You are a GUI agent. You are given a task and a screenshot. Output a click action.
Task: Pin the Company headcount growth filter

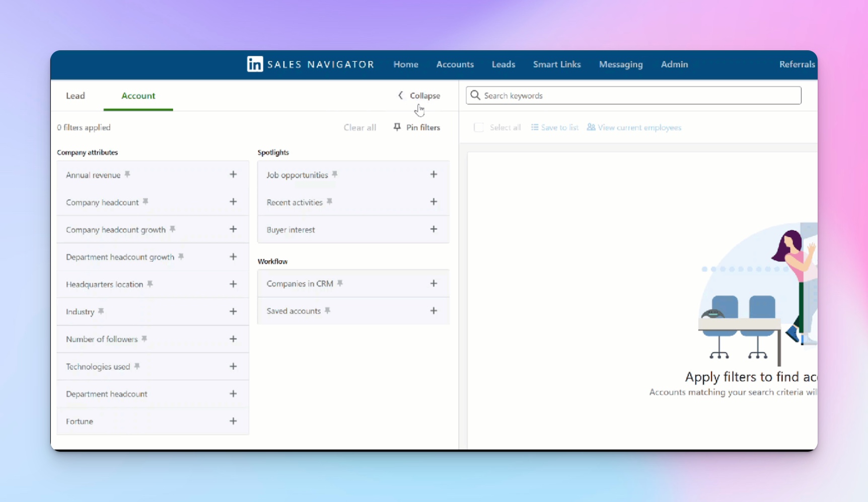tap(173, 229)
